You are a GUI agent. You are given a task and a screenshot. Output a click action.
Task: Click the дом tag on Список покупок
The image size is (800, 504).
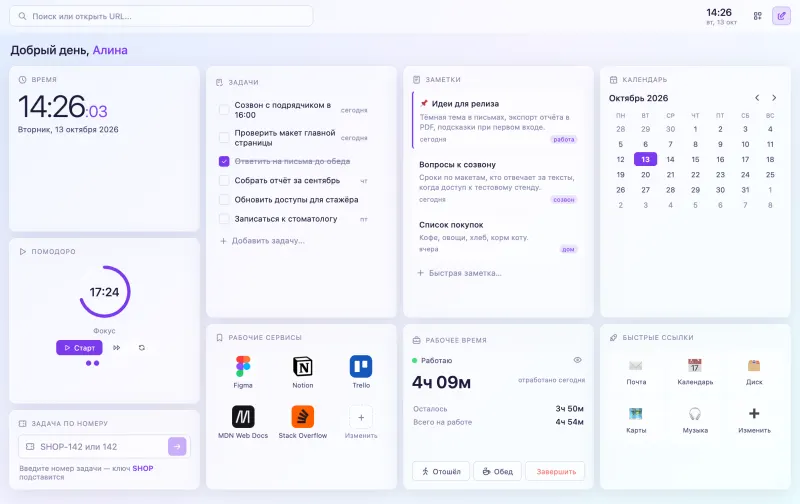point(568,249)
